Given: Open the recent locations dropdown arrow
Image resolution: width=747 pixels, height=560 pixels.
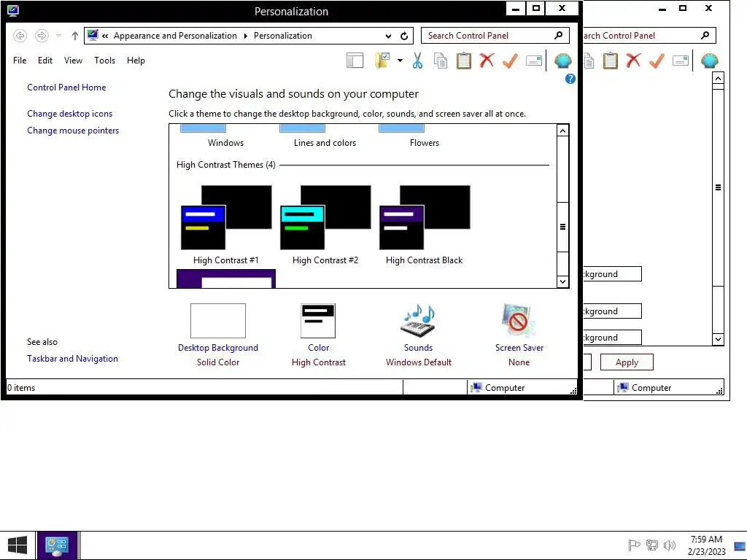Looking at the screenshot, I should click(x=58, y=36).
